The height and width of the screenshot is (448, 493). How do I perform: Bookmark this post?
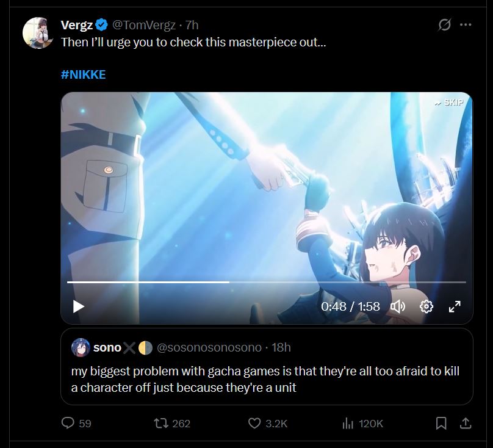coord(441,423)
